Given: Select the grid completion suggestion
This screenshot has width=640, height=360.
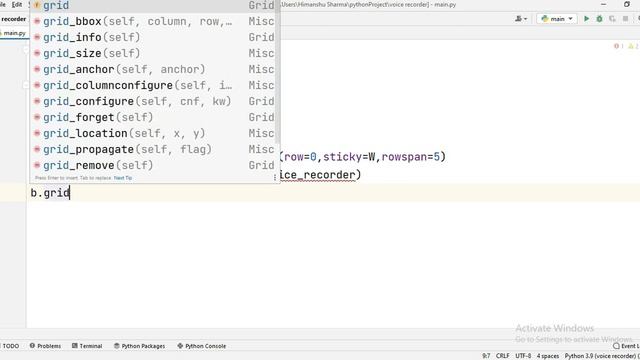Looking at the screenshot, I should click(155, 6).
